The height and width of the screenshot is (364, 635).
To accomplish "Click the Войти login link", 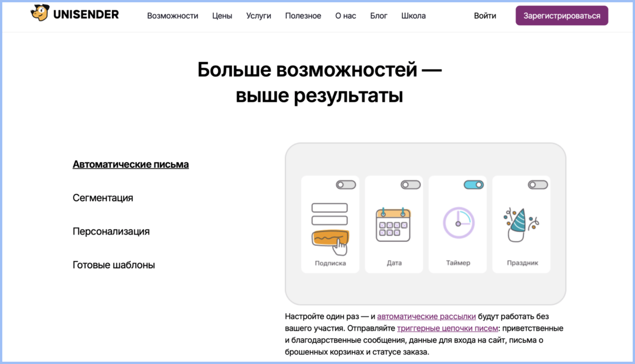I will click(x=485, y=16).
